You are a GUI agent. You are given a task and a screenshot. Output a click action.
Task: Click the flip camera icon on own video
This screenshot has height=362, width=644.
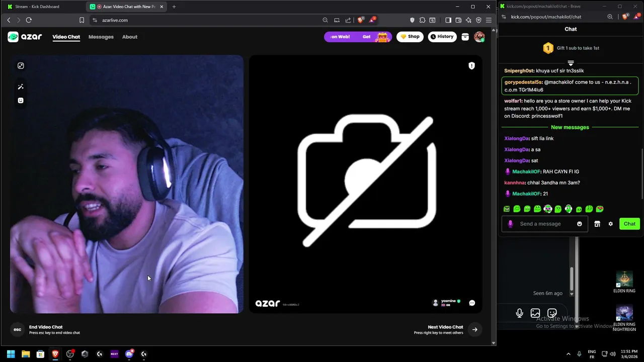point(21,66)
